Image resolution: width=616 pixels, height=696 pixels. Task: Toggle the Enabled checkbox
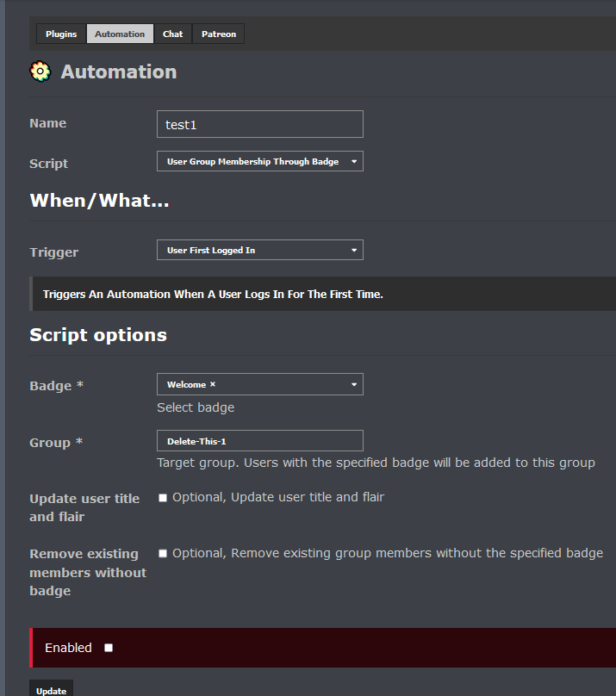click(109, 648)
